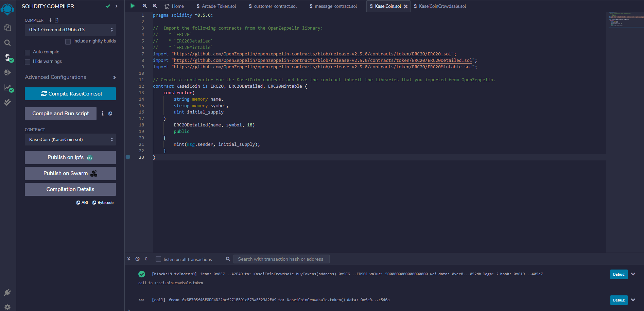Zoom in the editor font
Viewport: 644px width, 311px height.
pos(155,6)
